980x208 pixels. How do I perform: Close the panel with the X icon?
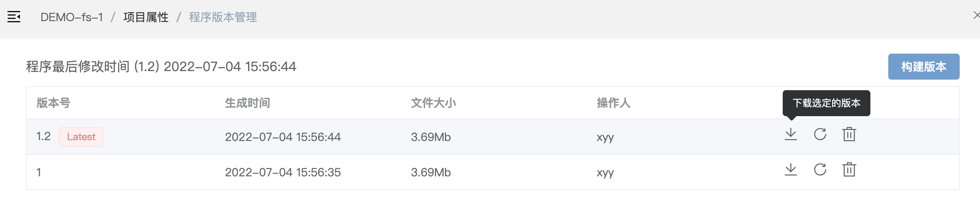(x=976, y=15)
